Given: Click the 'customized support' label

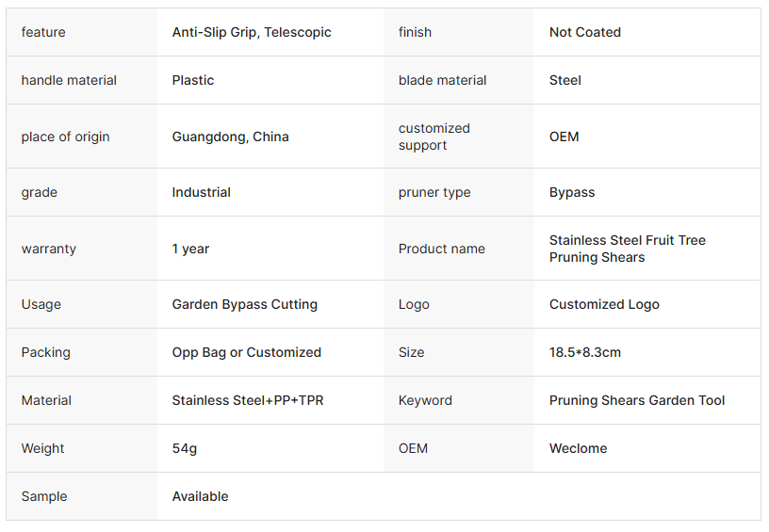Looking at the screenshot, I should click(434, 137).
